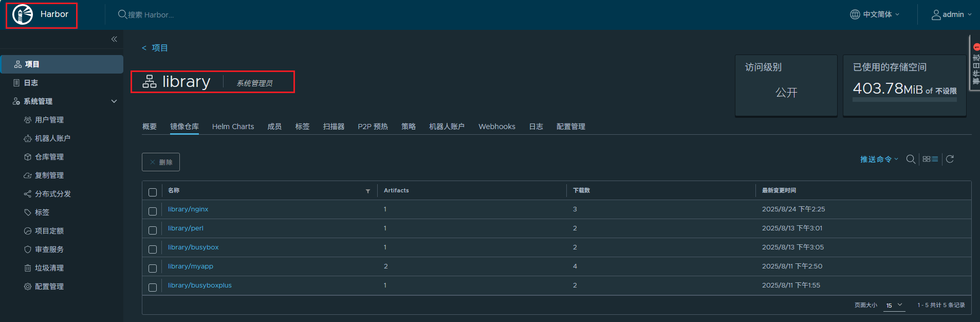
Task: Open the library/busyboxplus repository link
Action: pos(200,285)
